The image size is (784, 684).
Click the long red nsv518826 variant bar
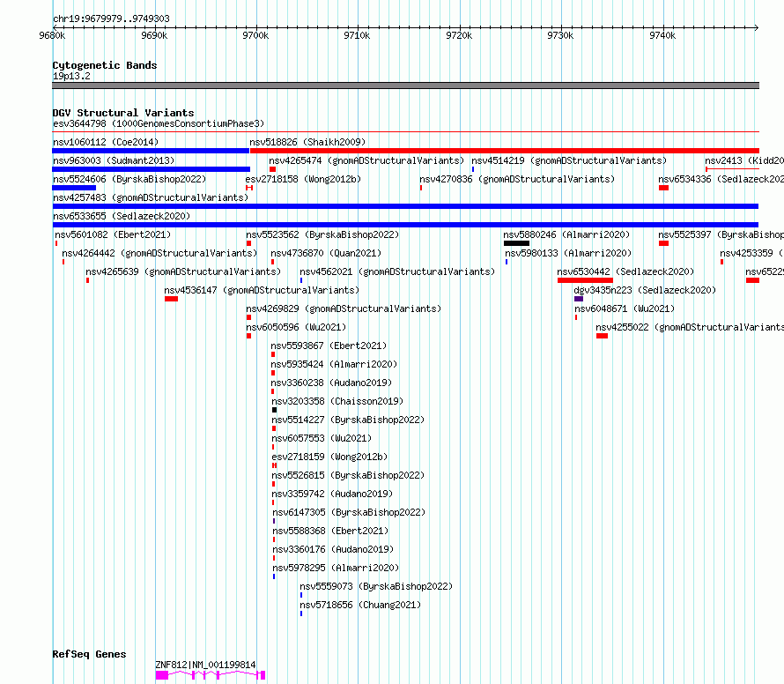(x=505, y=151)
